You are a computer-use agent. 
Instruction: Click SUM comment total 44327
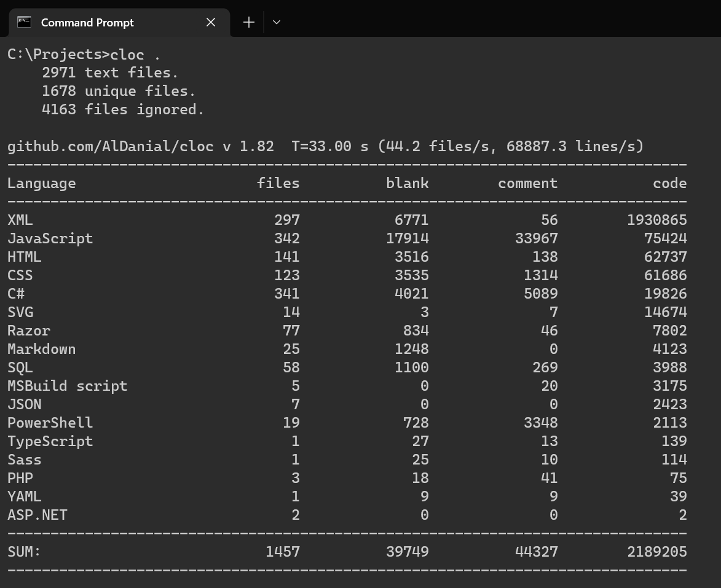(x=536, y=551)
